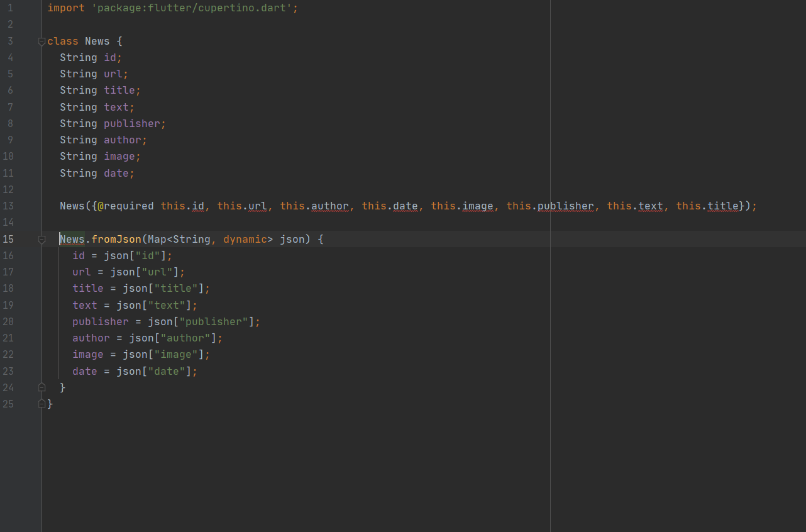Click this.url in the News constructor

242,206
